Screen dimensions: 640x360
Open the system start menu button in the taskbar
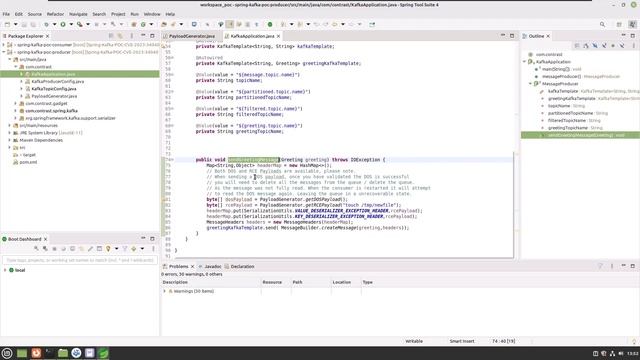point(7,353)
